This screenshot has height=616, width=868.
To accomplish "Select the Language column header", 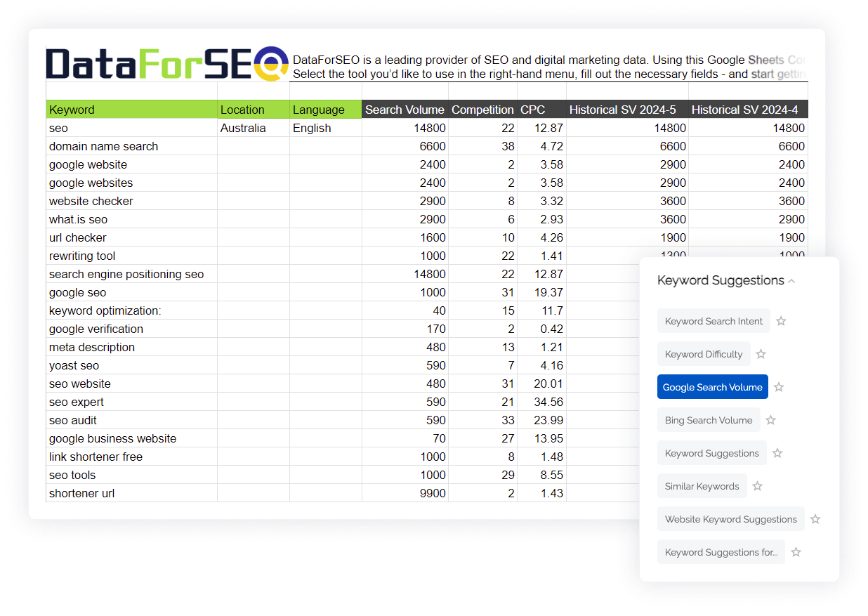I will click(326, 110).
